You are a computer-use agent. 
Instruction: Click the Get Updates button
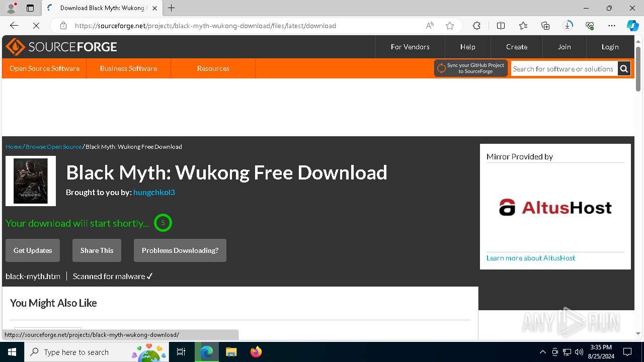pos(33,250)
